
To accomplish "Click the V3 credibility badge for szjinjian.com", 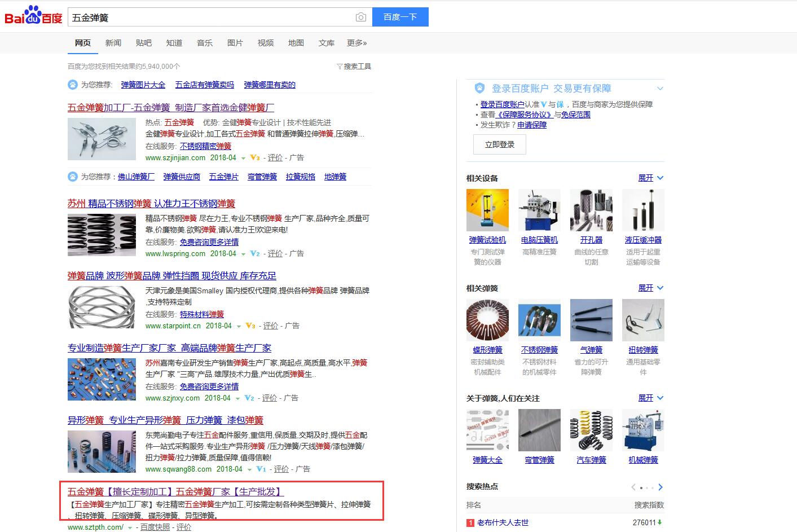I will pyautogui.click(x=255, y=158).
